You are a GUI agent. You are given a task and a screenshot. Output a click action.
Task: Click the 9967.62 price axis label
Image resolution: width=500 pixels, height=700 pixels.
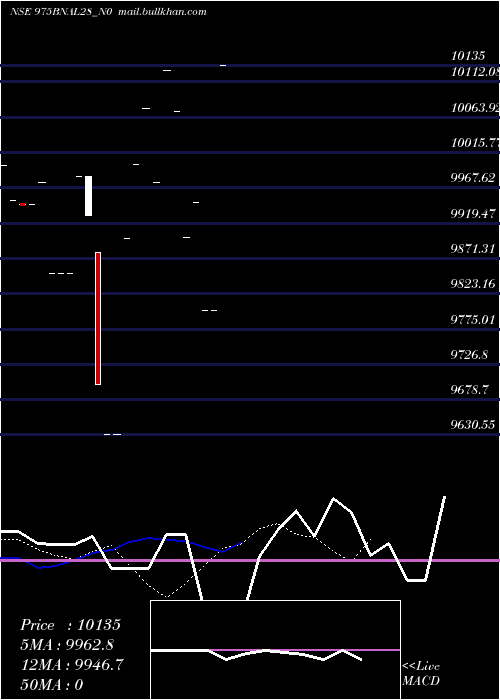[x=473, y=178]
